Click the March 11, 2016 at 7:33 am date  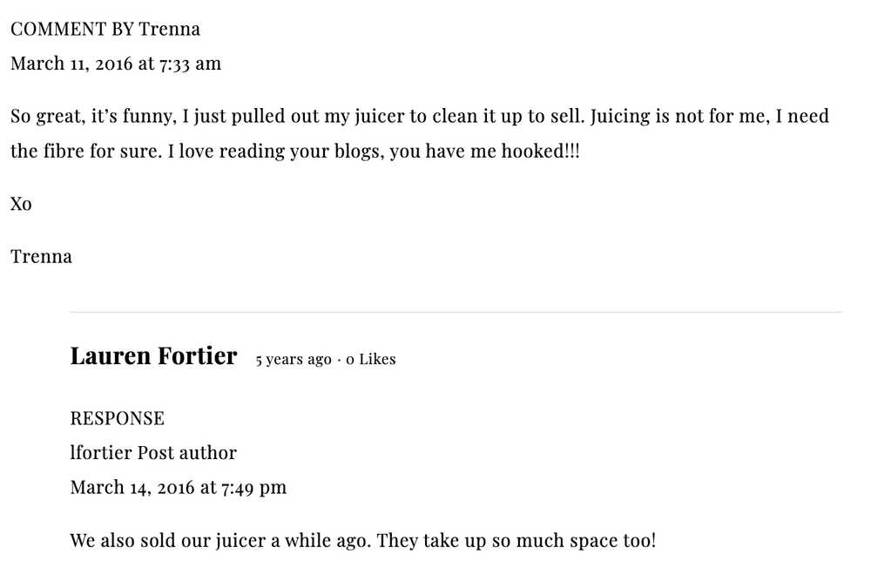click(116, 64)
